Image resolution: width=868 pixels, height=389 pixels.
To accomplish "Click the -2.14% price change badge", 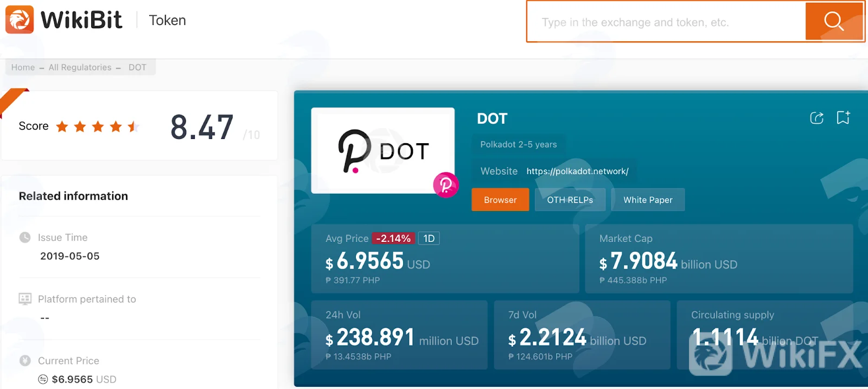I will [393, 238].
